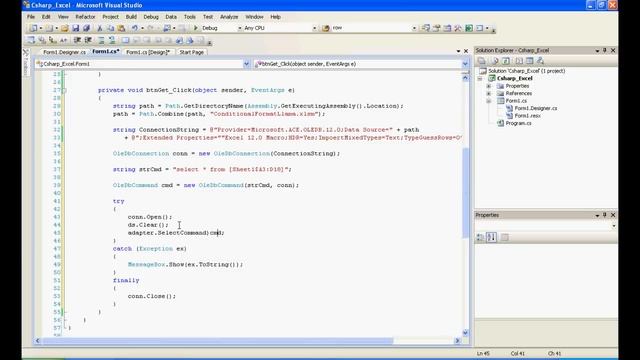Open the Any CPU platform dropdown
This screenshot has height=360, width=640.
pyautogui.click(x=314, y=28)
